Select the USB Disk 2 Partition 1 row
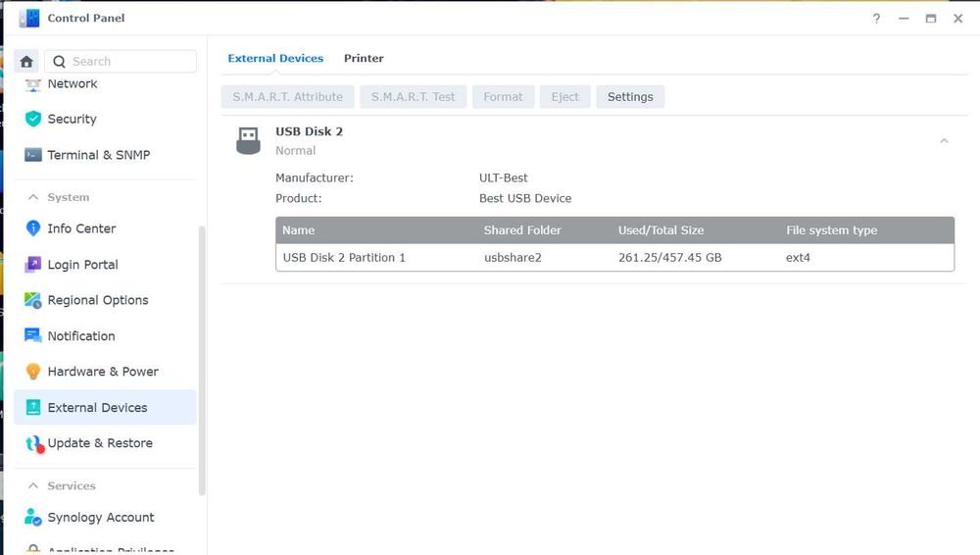This screenshot has height=555, width=980. tap(615, 257)
